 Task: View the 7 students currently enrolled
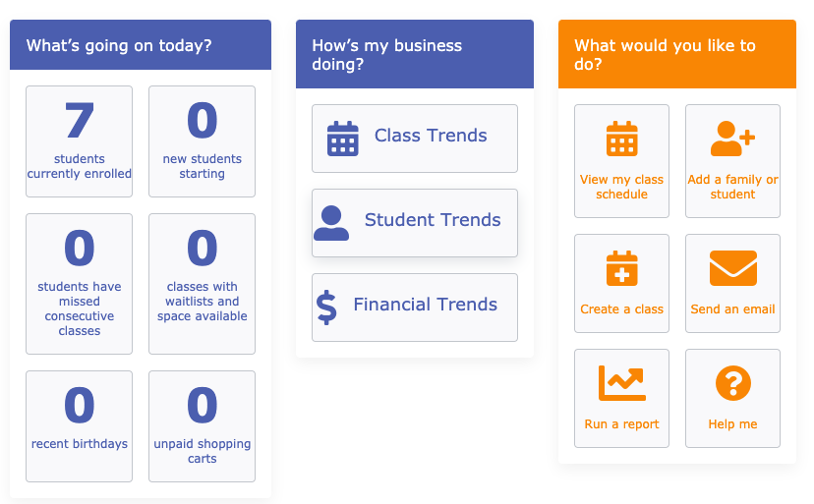79,141
